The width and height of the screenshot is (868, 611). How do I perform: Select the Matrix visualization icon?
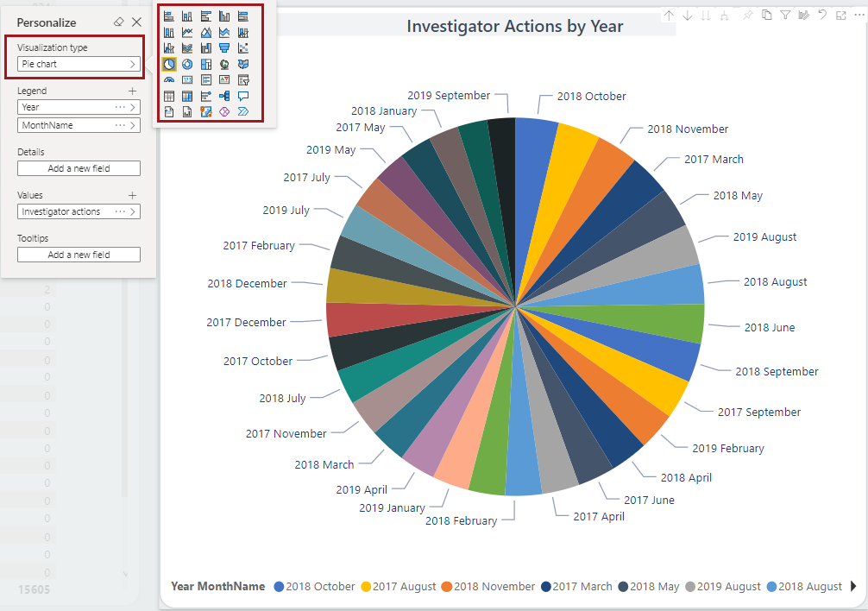pos(186,96)
